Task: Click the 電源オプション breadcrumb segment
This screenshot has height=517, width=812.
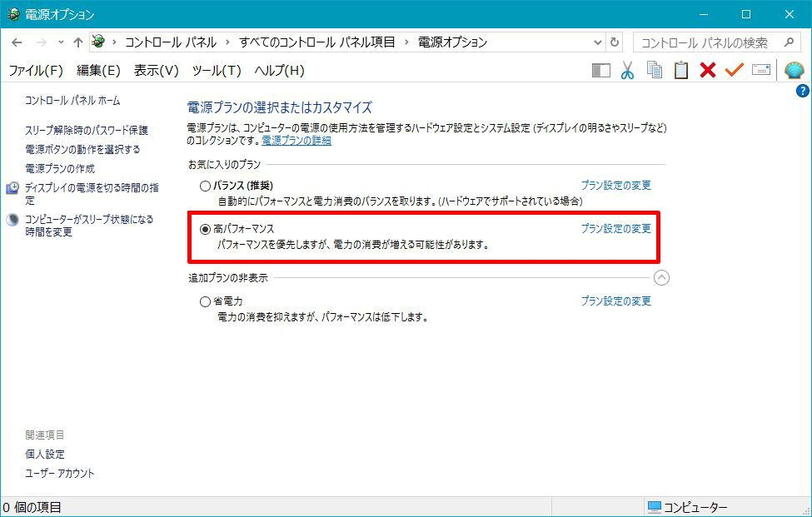Action: tap(452, 42)
